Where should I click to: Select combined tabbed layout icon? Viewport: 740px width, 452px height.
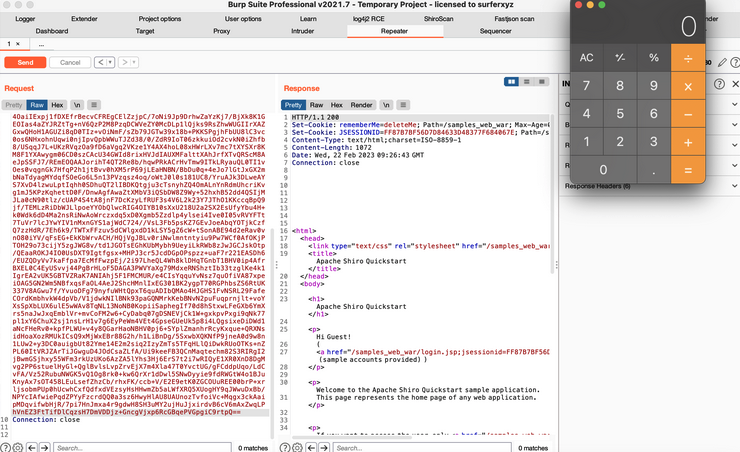542,82
